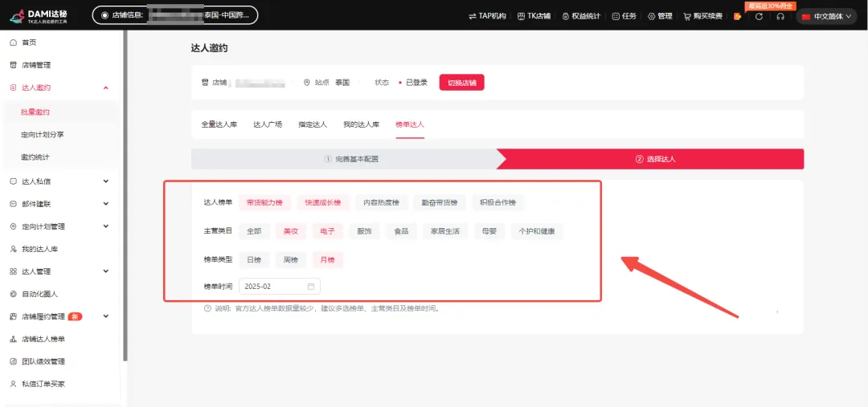Toggle the 勤奋带货榜 ranking chip
Viewport: 868px width, 407px height.
pos(440,202)
